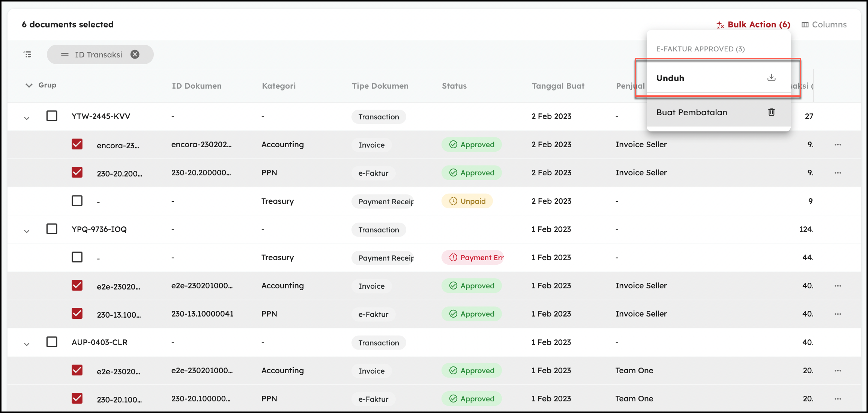The image size is (868, 413).
Task: Select the YTW-2445-KVV transaction checkbox
Action: click(x=52, y=116)
